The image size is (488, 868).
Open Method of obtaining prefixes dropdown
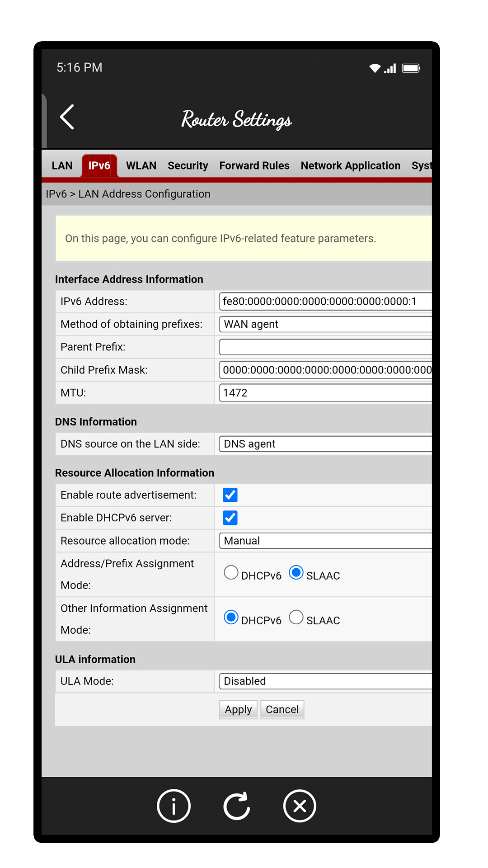coord(325,324)
